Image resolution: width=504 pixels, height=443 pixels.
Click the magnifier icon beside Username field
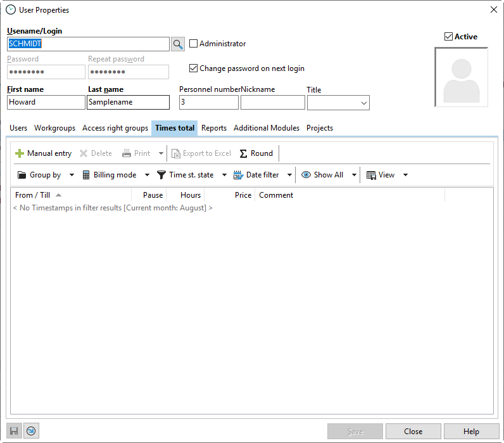[x=178, y=44]
